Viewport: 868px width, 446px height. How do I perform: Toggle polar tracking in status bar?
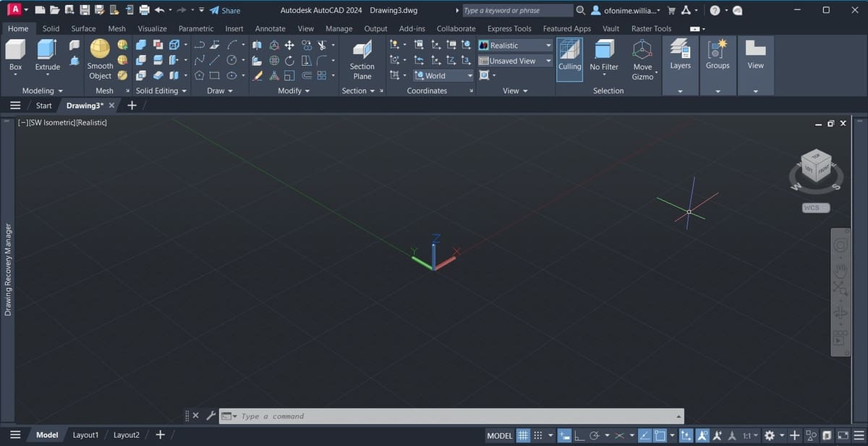tap(595, 435)
